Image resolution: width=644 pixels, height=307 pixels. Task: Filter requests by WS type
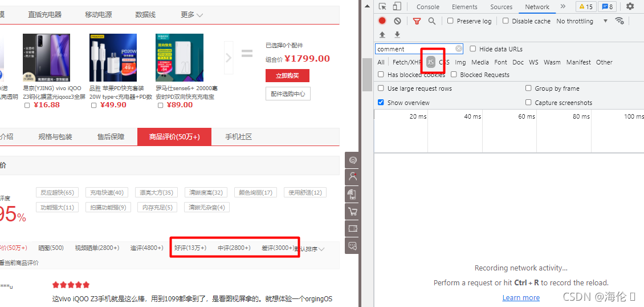coord(533,62)
